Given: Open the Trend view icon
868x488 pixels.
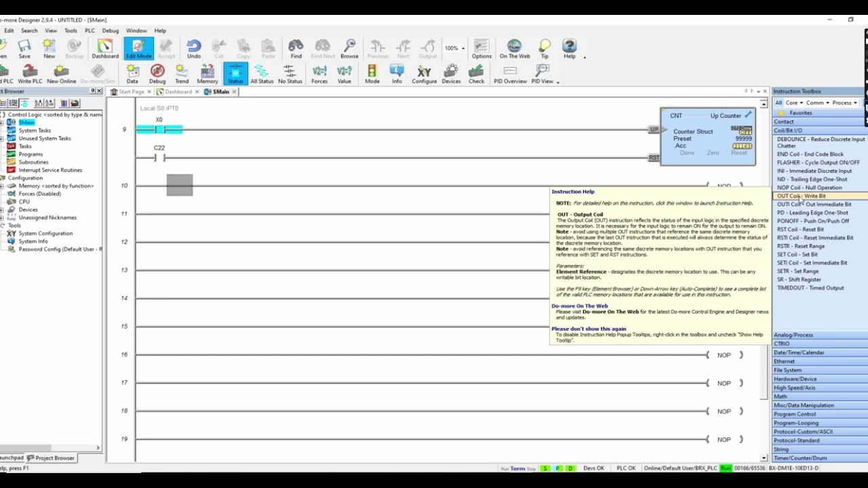Looking at the screenshot, I should pyautogui.click(x=182, y=75).
